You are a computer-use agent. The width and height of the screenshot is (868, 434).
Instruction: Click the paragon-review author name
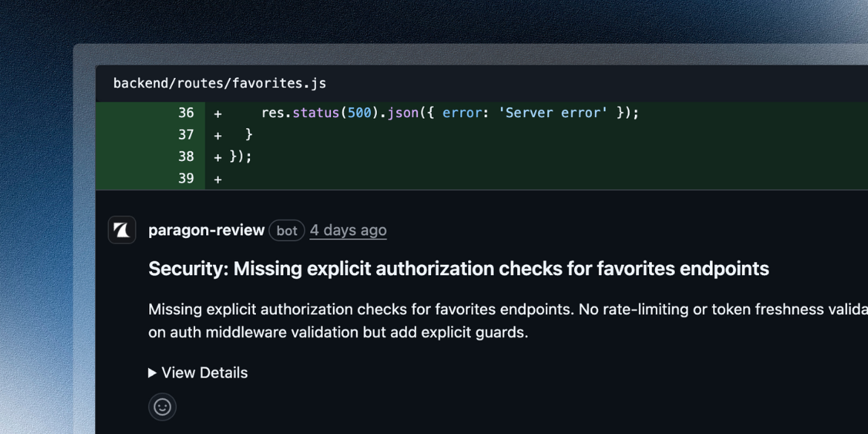tap(207, 230)
